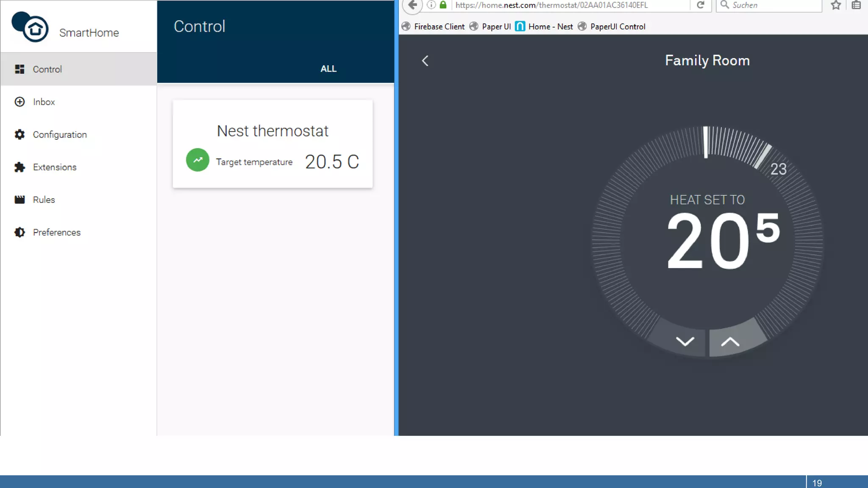868x488 pixels.
Task: Decrease heat with the down chevron
Action: point(684,341)
